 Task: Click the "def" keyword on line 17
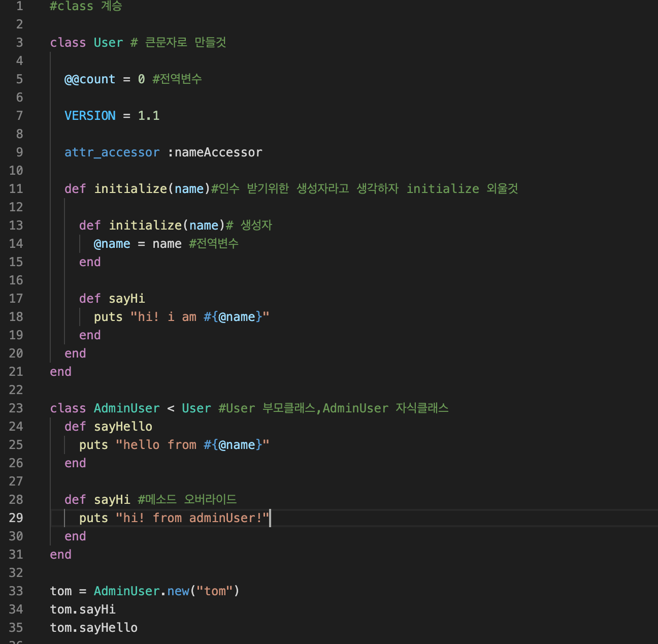click(90, 299)
